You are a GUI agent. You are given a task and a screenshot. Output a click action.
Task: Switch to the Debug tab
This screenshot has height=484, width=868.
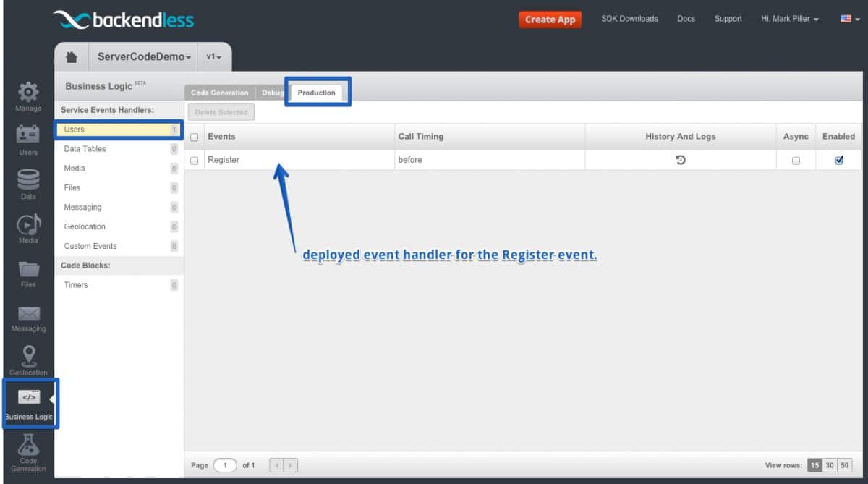[x=273, y=93]
